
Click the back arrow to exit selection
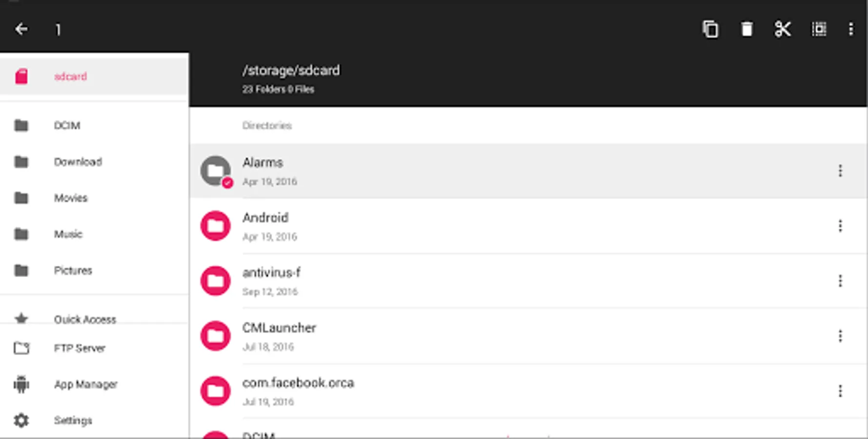[x=21, y=29]
